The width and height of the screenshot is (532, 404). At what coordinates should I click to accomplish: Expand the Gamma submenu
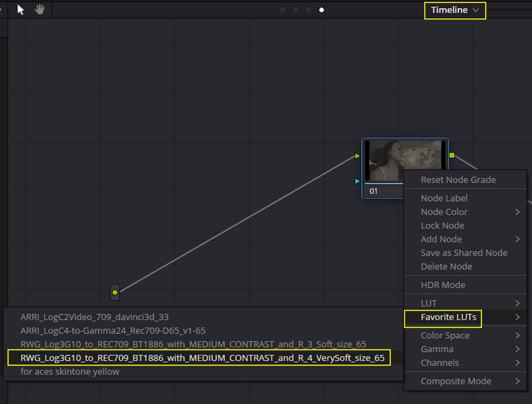[465, 349]
